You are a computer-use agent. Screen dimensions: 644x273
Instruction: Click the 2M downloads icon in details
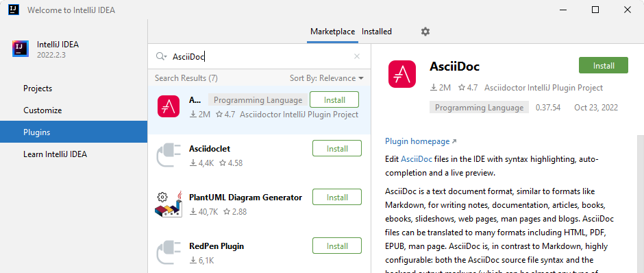tap(433, 88)
